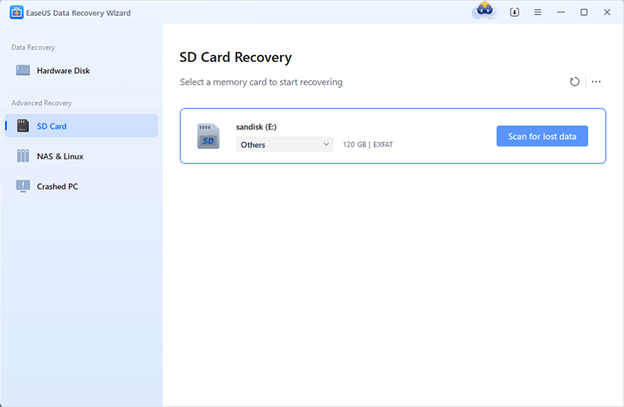The image size is (624, 407).
Task: Click the download/update icon in title bar
Action: 514,12
